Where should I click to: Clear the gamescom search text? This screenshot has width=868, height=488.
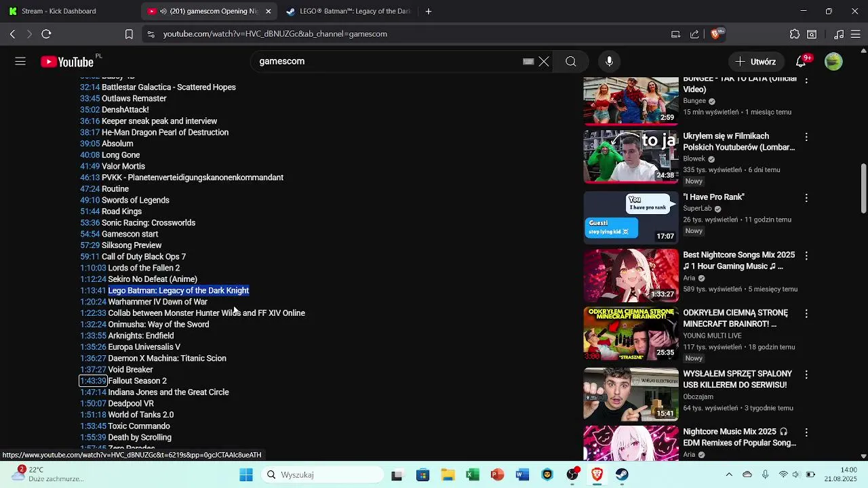click(544, 62)
